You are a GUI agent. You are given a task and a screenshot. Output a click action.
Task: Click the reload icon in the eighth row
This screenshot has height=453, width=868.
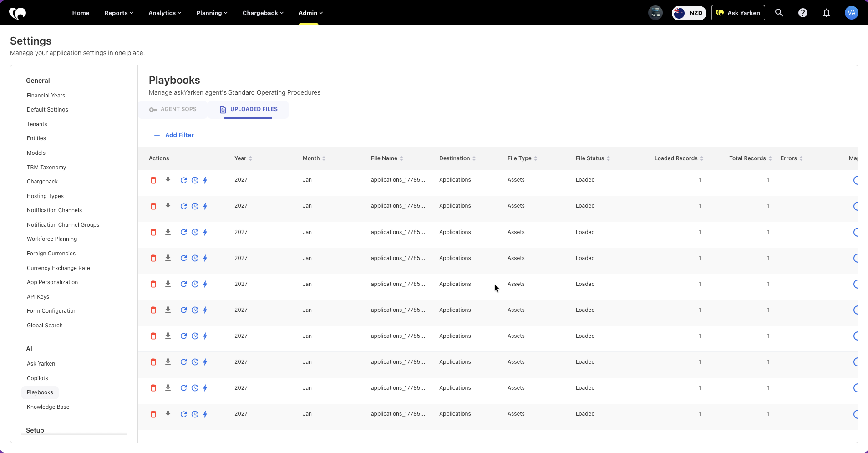click(183, 362)
